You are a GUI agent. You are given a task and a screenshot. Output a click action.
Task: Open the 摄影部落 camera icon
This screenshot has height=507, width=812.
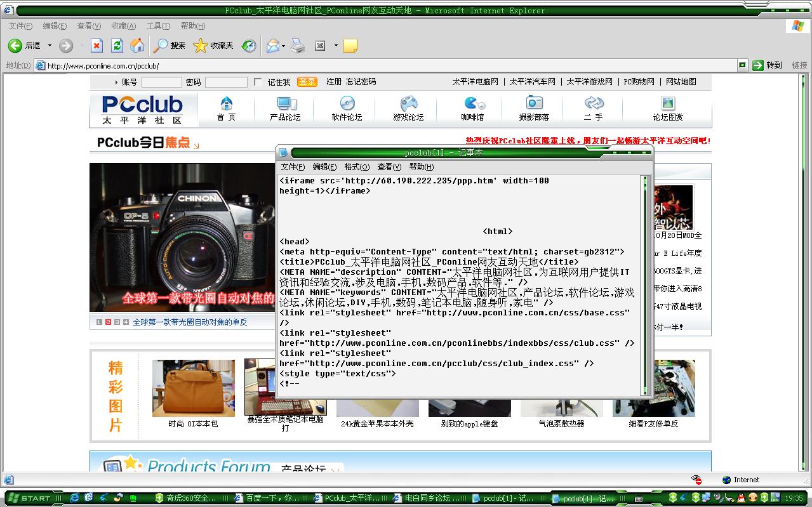pos(534,103)
